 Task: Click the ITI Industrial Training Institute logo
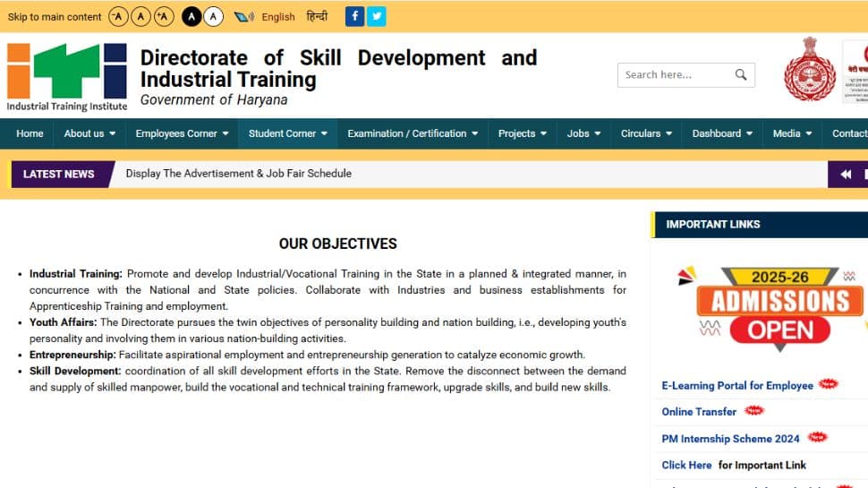tap(67, 77)
